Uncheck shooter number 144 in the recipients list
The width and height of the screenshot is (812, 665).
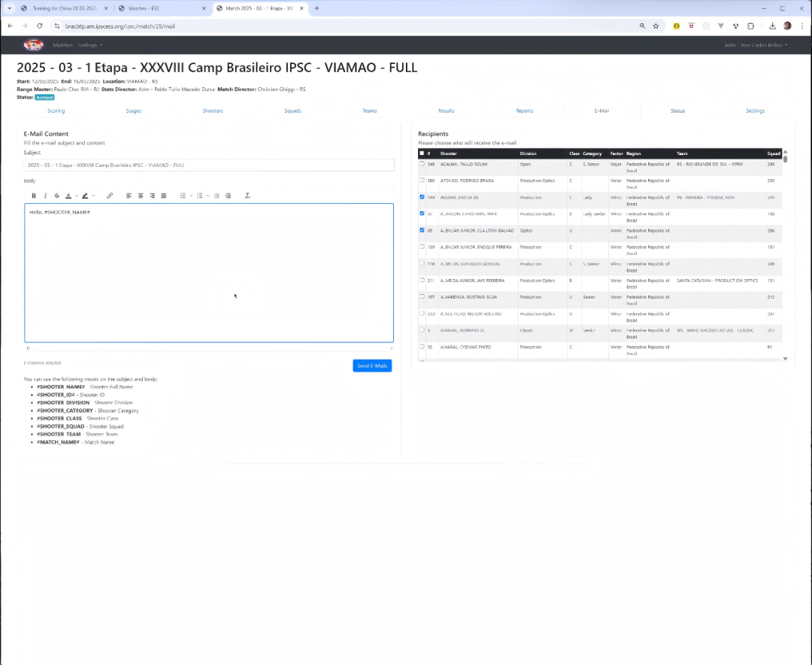pos(422,197)
